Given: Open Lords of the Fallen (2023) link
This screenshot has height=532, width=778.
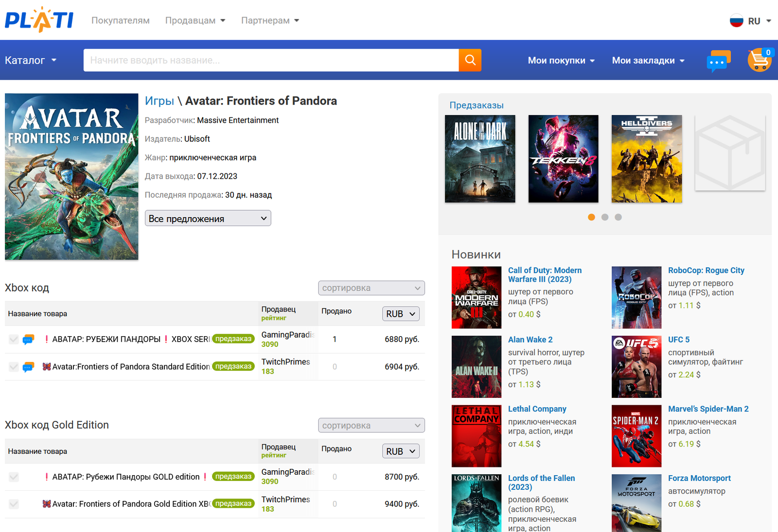Looking at the screenshot, I should [x=541, y=482].
